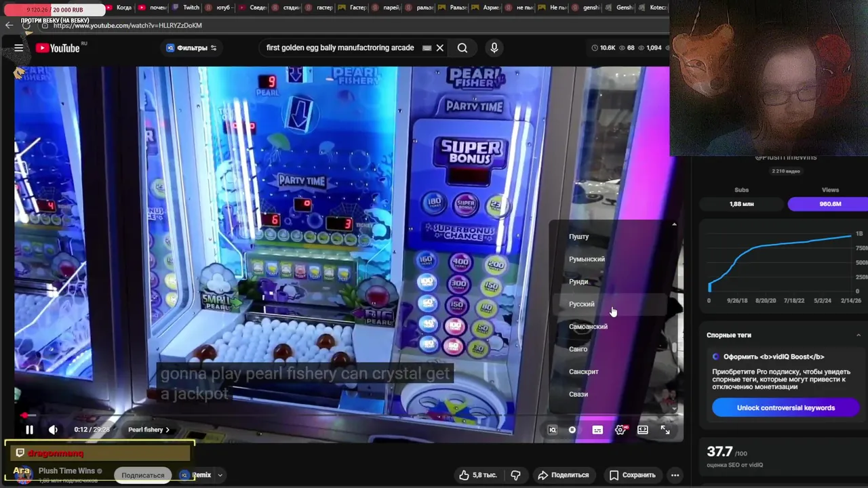Image resolution: width=868 pixels, height=488 pixels.
Task: Open more actions three-dot menu
Action: click(675, 475)
